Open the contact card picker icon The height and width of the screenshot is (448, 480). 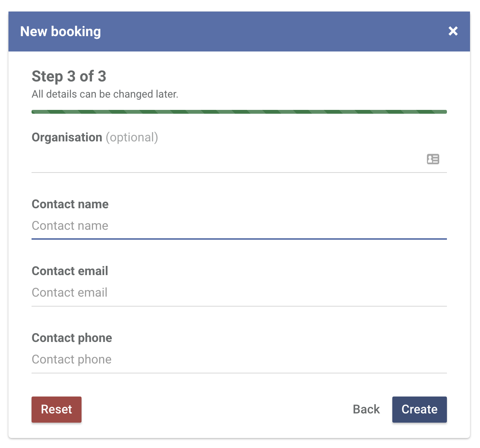[433, 159]
